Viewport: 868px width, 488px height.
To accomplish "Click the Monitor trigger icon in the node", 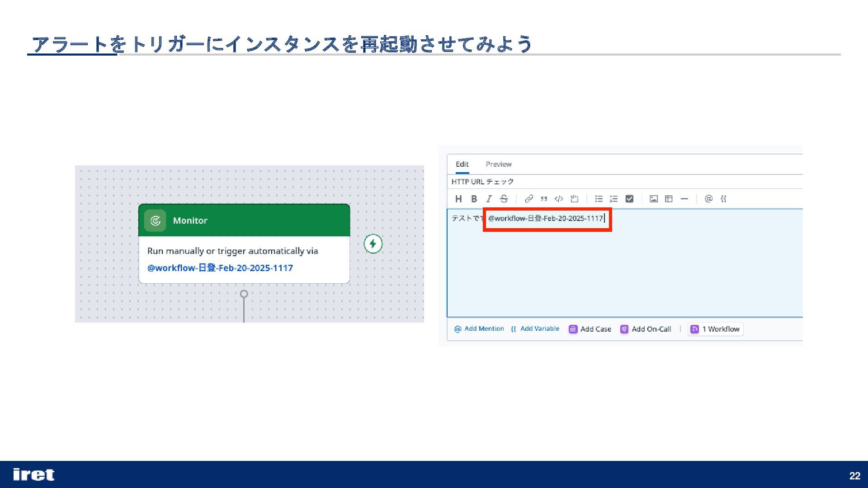I will point(155,221).
